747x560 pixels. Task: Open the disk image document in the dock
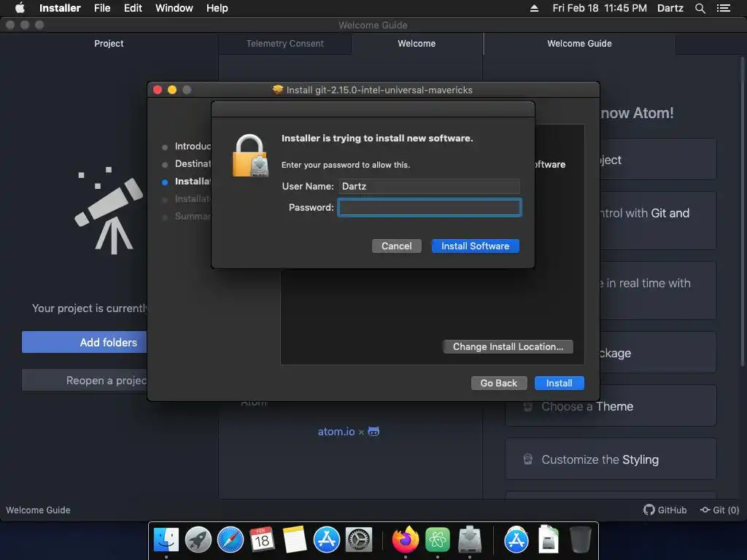[x=549, y=540]
